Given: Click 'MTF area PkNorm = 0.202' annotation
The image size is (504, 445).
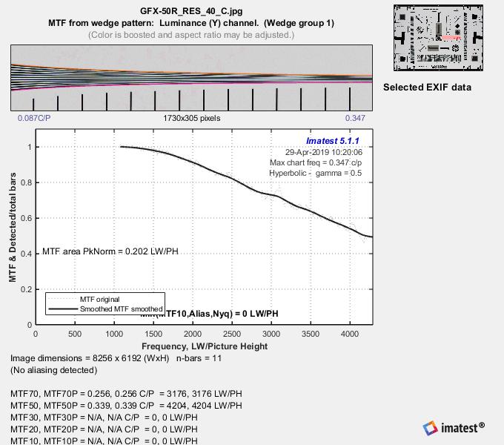Looking at the screenshot, I should (x=110, y=251).
